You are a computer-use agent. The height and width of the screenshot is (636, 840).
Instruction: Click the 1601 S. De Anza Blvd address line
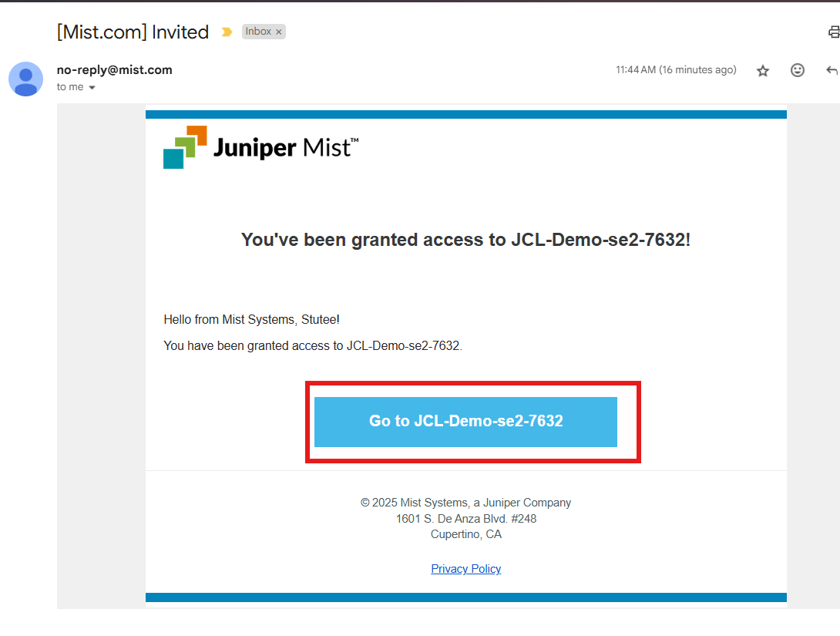tap(466, 519)
